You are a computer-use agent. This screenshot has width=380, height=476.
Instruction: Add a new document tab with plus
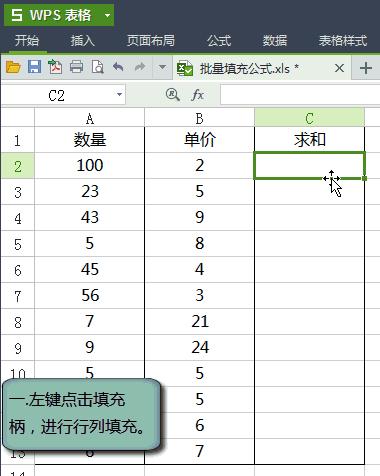(366, 68)
